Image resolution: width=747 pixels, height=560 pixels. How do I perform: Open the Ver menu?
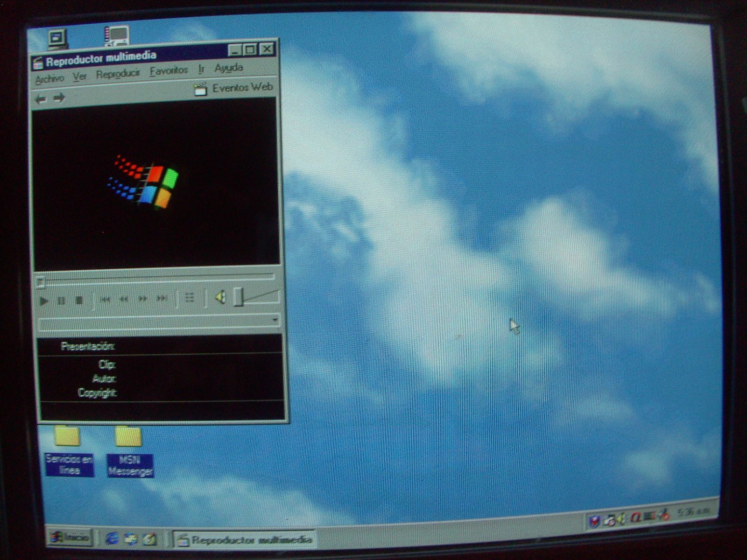80,76
